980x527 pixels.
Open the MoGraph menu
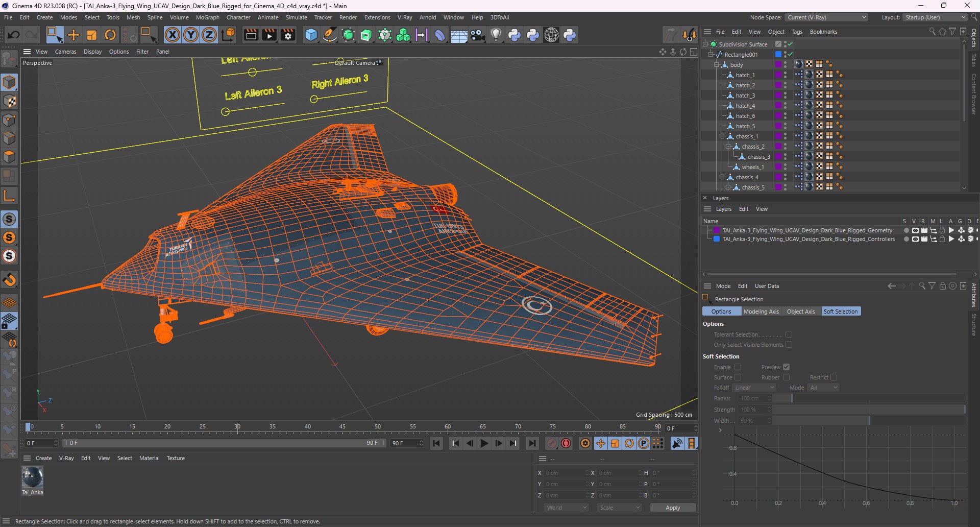pos(207,17)
